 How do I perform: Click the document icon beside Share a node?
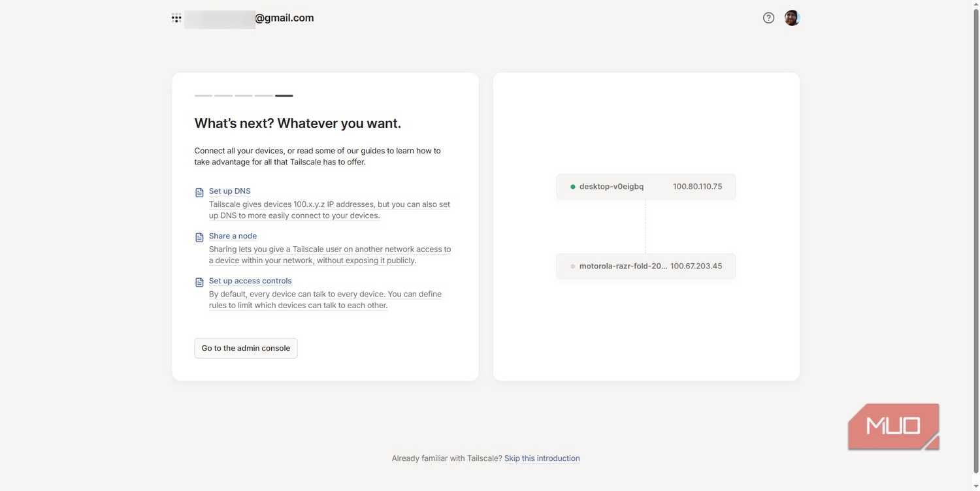200,238
